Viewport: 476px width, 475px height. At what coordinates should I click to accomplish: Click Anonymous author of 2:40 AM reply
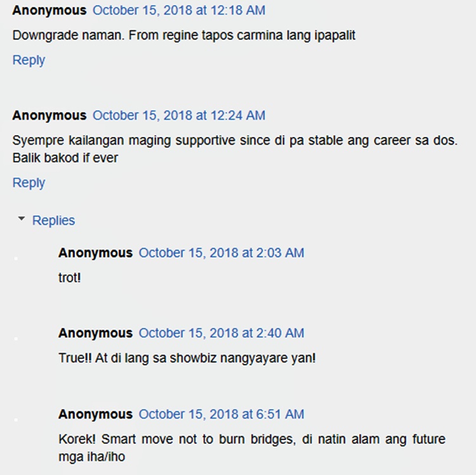click(x=95, y=333)
